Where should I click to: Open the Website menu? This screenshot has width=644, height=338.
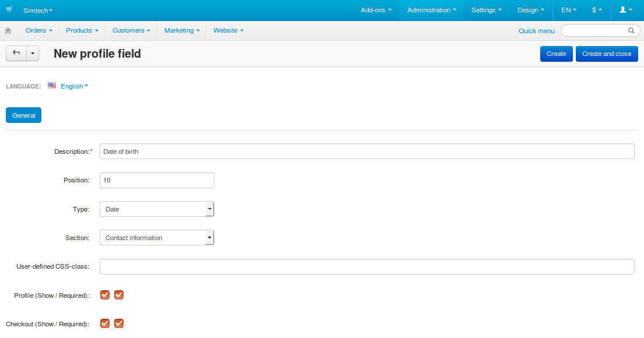tap(228, 30)
